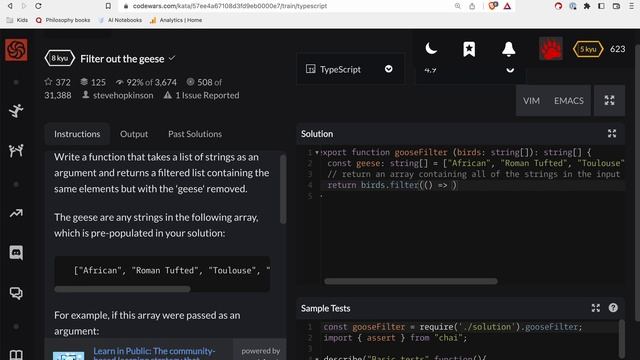Image resolution: width=640 pixels, height=360 pixels.
Task: Click the honor score 623
Action: coord(618,49)
